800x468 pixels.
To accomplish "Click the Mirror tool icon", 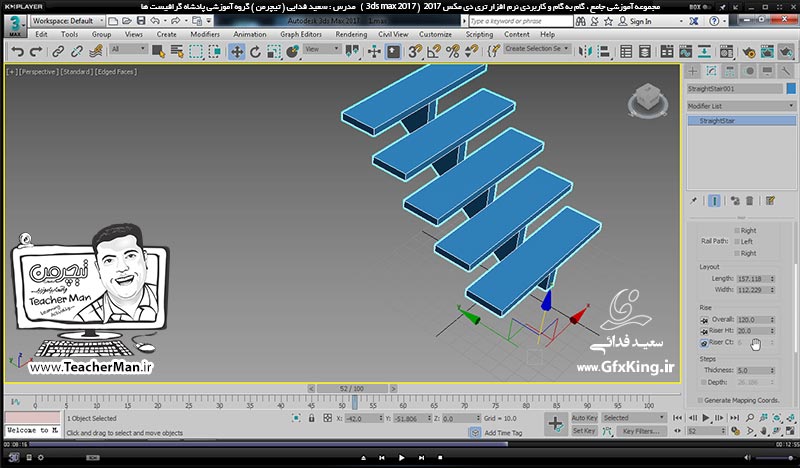I will point(586,52).
